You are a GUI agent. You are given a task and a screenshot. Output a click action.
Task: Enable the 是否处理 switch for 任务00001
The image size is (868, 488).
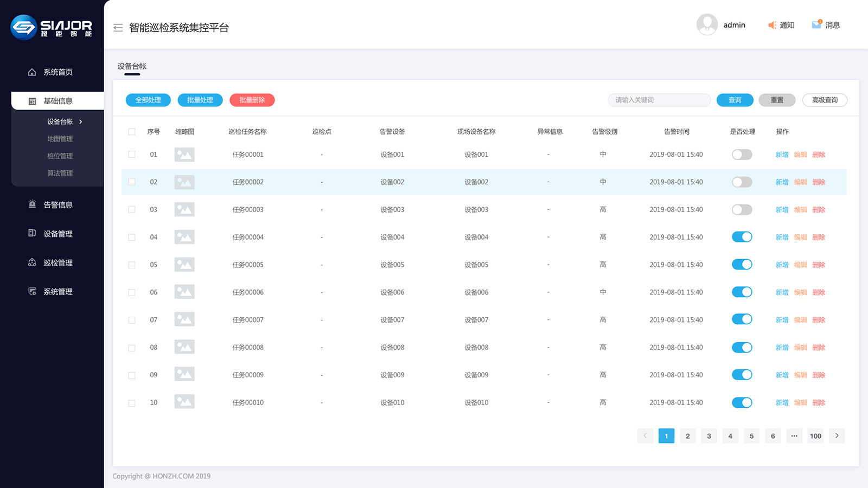(742, 155)
